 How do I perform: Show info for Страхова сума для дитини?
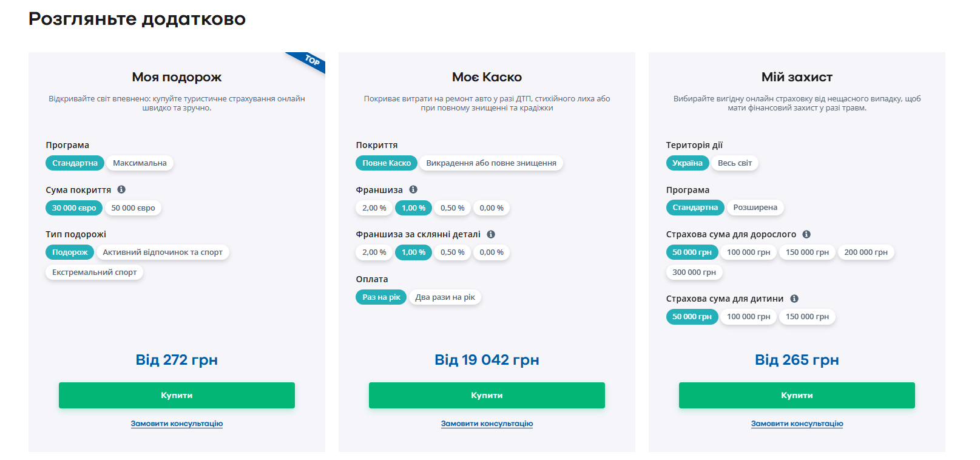tap(794, 299)
